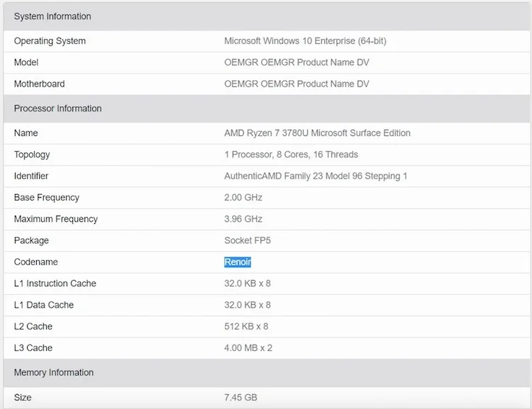Click the '2.00 GHz' base frequency value
532x409 pixels.
pyautogui.click(x=243, y=197)
